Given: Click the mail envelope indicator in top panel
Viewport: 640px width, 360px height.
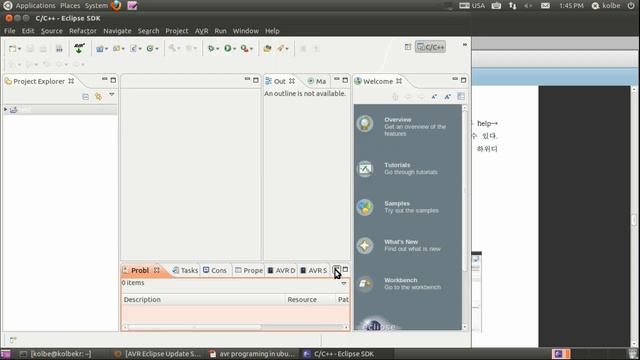Looking at the screenshot, I should 545,6.
